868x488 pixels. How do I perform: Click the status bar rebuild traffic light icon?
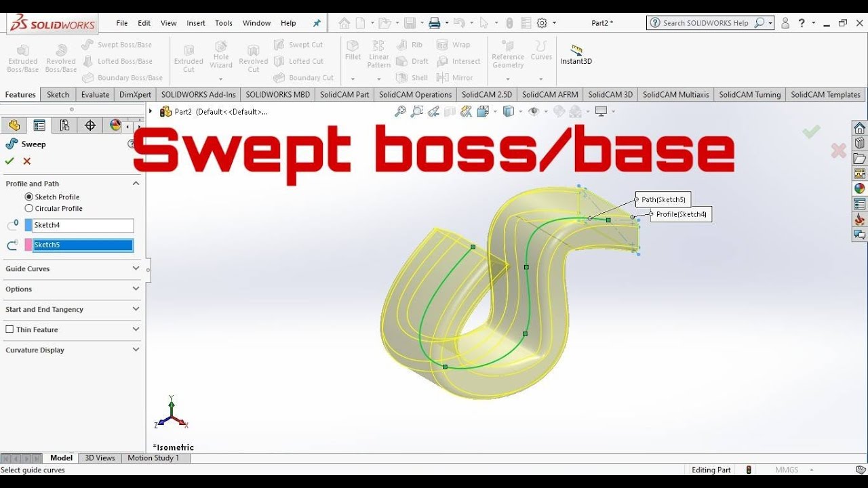pyautogui.click(x=749, y=470)
